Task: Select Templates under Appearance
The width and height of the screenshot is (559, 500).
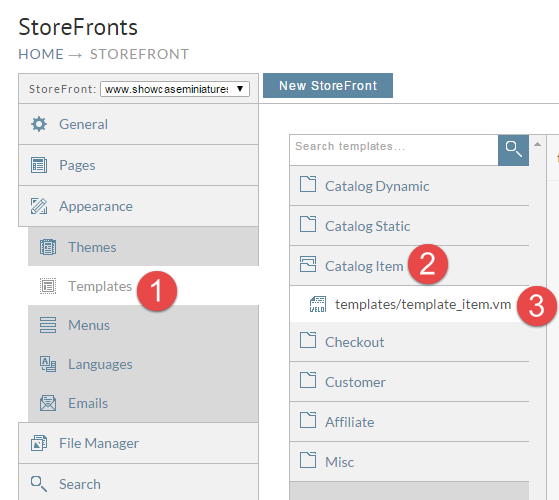Action: 143,286
